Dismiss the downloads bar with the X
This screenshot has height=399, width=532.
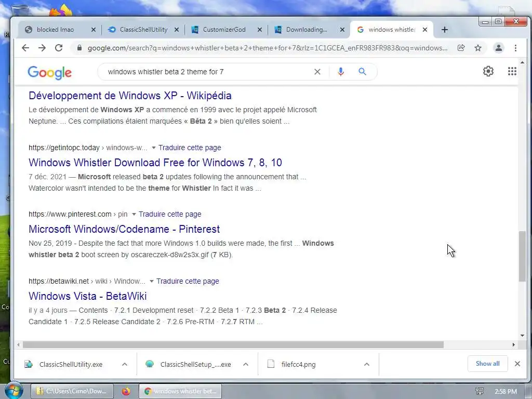(517, 364)
